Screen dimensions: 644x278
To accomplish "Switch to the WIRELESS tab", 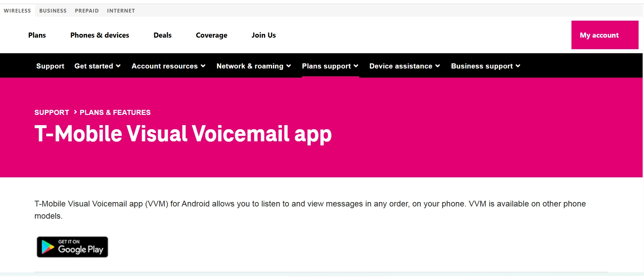I will pyautogui.click(x=17, y=11).
